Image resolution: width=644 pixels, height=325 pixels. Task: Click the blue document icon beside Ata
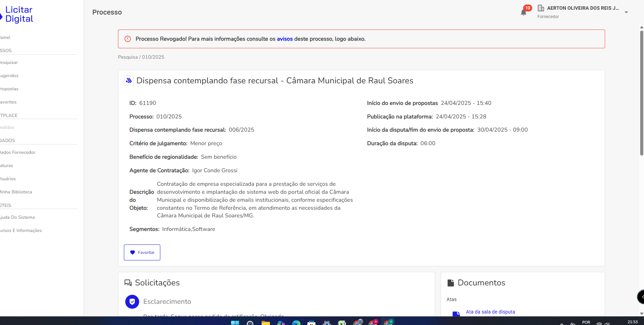(456, 313)
